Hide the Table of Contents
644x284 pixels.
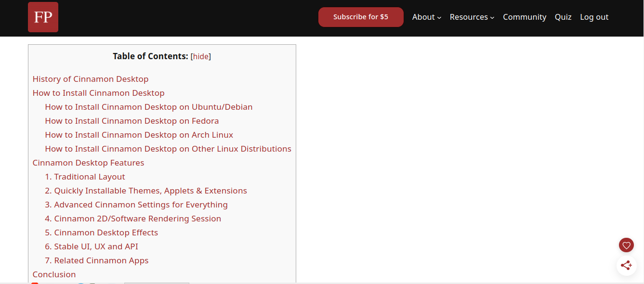point(201,57)
